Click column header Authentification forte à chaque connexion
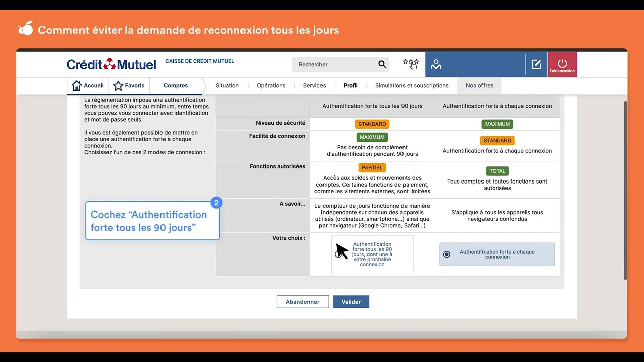The width and height of the screenshot is (644, 362). 497,106
